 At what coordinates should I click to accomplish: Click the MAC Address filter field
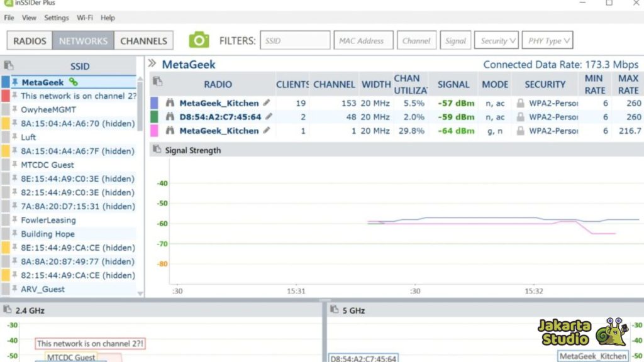363,40
